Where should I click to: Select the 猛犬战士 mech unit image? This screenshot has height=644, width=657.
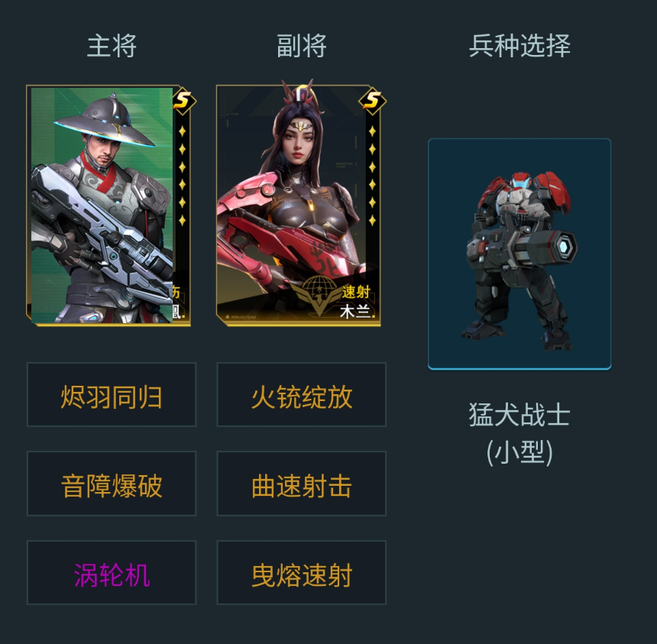(519, 254)
